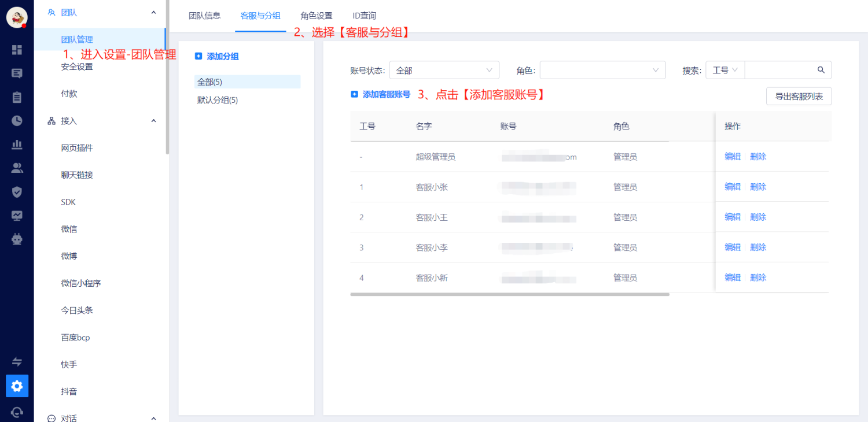Image resolution: width=868 pixels, height=422 pixels.
Task: Switch to the ID查询 tab
Action: click(x=365, y=16)
